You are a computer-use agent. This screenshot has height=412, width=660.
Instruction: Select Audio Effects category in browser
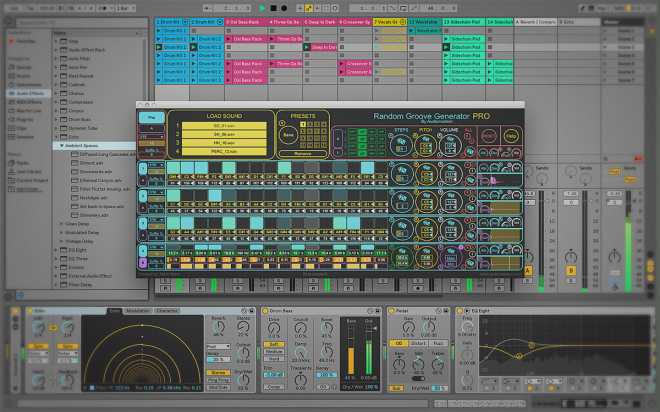click(x=30, y=93)
